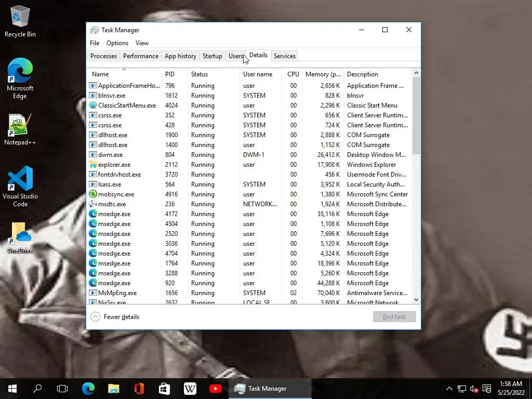Maximize the Task Manager window
Image resolution: width=532 pixels, height=399 pixels.
pyautogui.click(x=385, y=30)
